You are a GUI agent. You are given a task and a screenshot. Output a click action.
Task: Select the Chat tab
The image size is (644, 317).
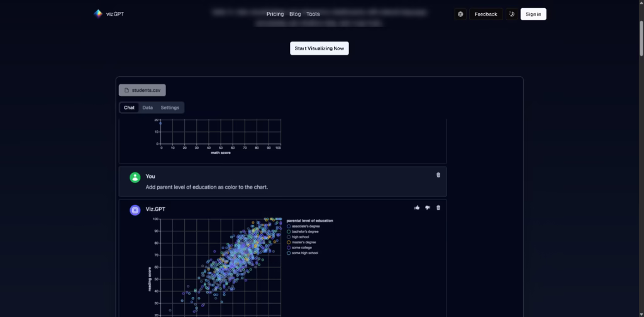coord(129,108)
